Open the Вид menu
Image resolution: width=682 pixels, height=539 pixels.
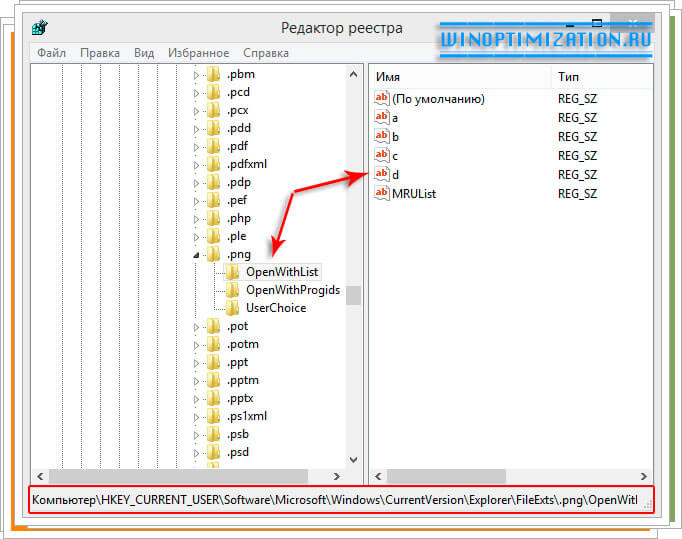(144, 53)
